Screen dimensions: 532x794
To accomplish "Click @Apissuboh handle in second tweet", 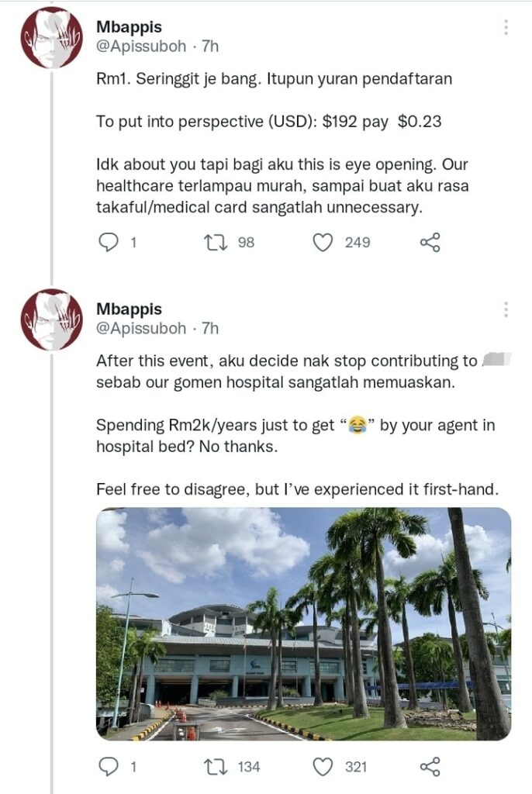I will (x=141, y=329).
